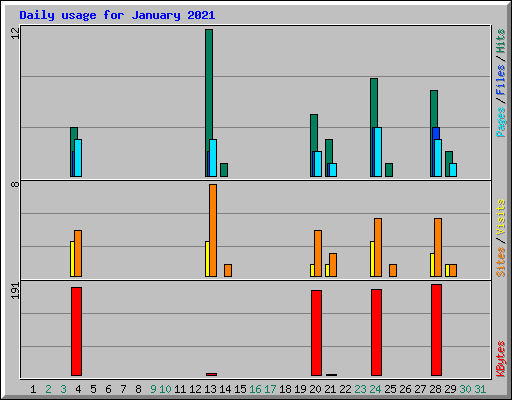
Task: Click the green x-axis label for day 24
Action: (x=375, y=389)
